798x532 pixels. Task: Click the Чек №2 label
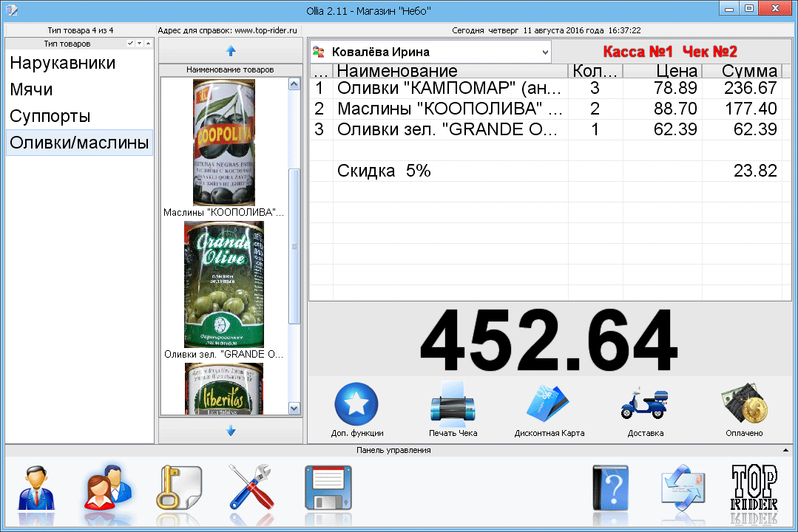coord(709,52)
